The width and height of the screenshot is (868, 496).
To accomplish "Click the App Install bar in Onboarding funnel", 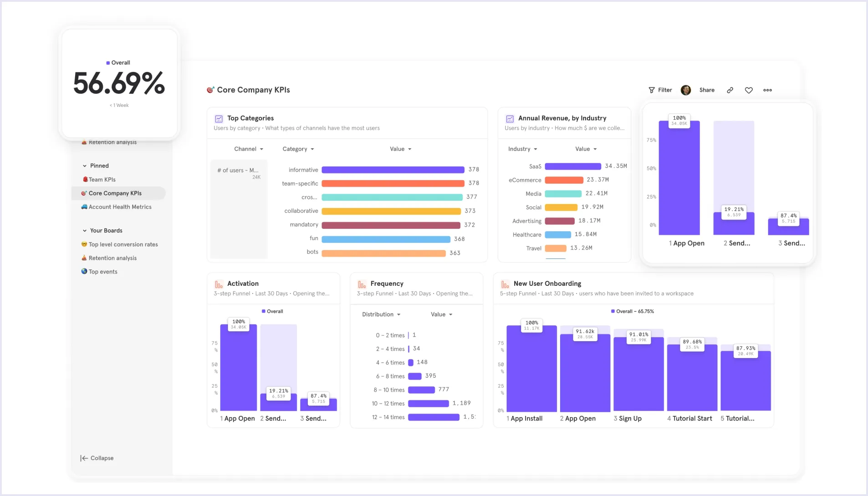I will click(531, 369).
